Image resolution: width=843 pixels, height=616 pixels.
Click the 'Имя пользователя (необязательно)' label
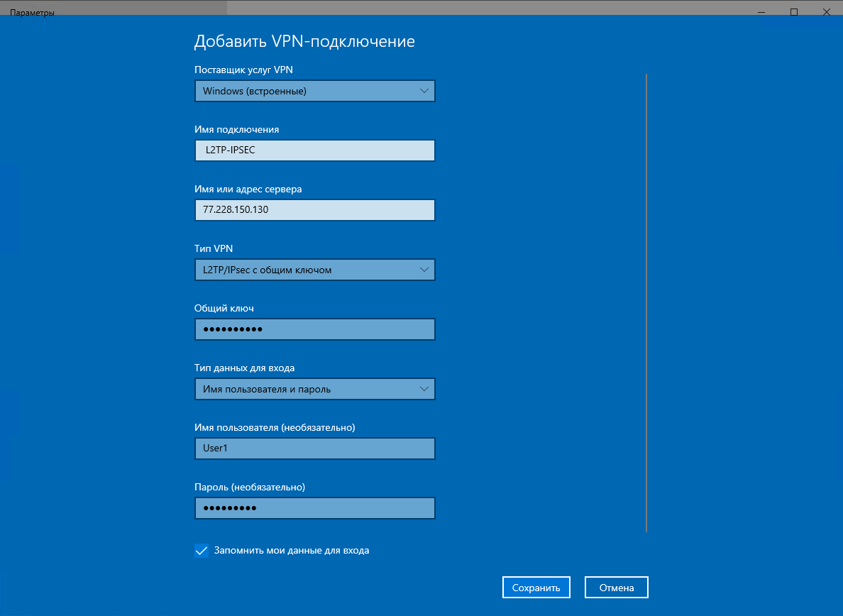click(275, 428)
